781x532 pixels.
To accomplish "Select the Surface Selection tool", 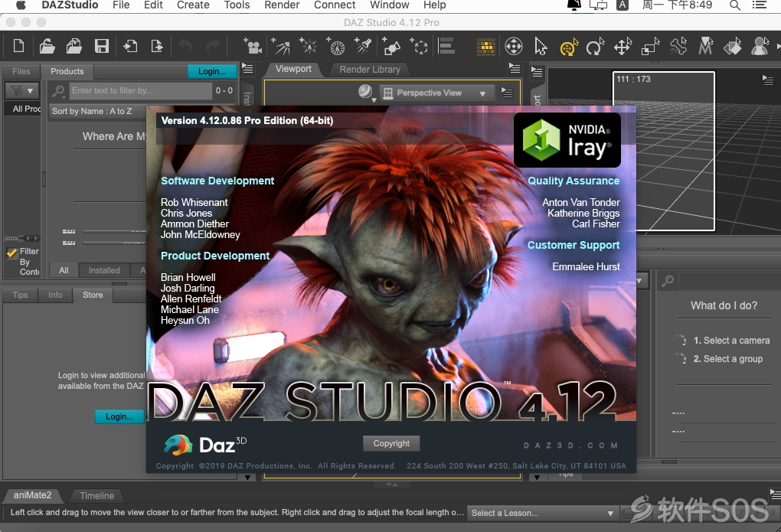I will tap(732, 47).
